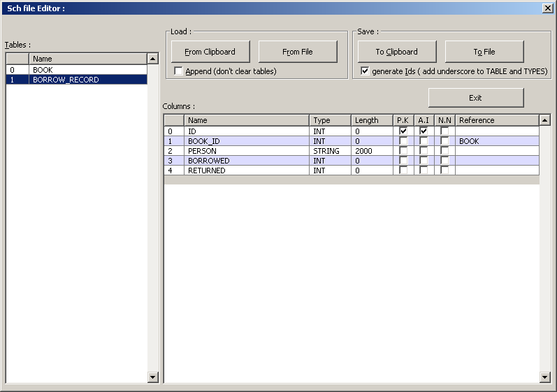Enable Append (don't clear tables) checkbox
The height and width of the screenshot is (392, 557).
pyautogui.click(x=179, y=71)
